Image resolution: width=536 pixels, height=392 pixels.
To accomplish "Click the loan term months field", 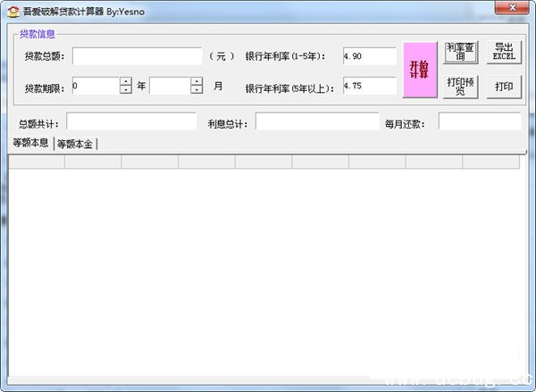I will point(170,87).
